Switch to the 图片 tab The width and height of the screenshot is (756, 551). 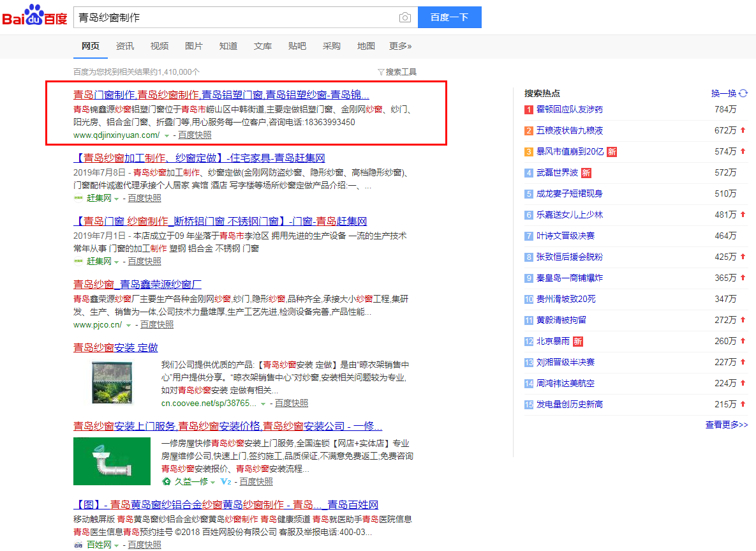pos(194,46)
